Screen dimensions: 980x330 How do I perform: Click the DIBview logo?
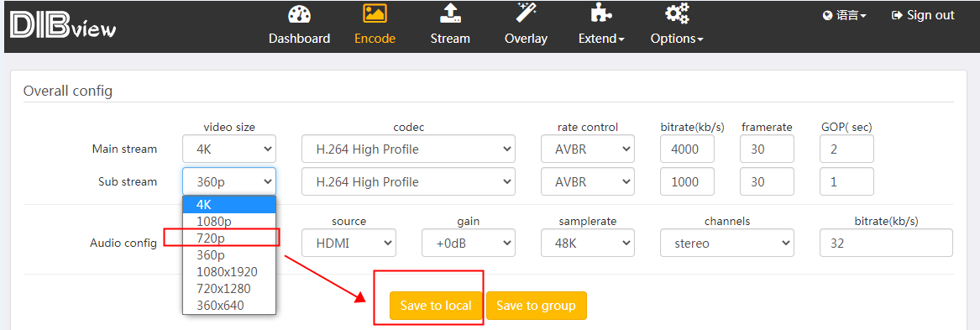click(x=62, y=26)
